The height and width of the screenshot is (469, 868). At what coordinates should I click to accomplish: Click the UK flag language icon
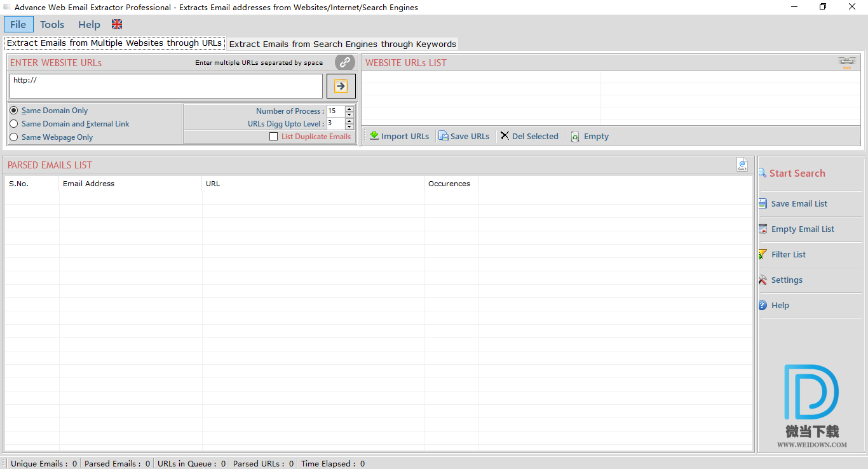[117, 24]
